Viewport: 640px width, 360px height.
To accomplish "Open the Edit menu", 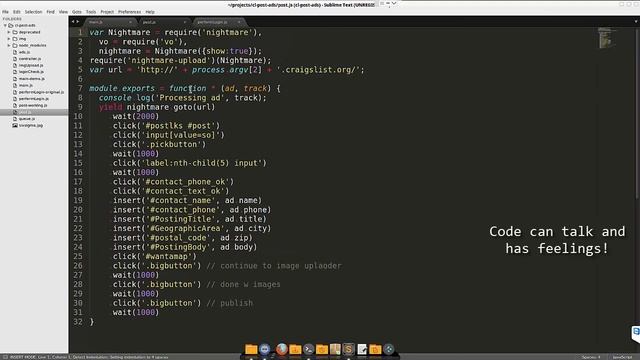I will click(17, 12).
